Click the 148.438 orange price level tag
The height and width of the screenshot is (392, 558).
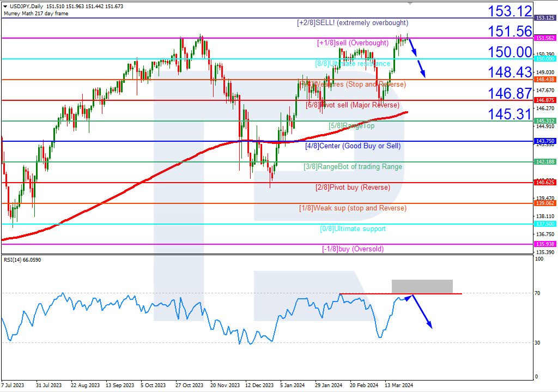click(x=544, y=79)
